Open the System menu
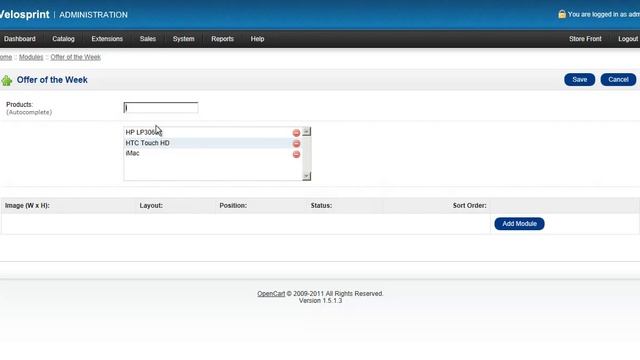 coord(183,39)
